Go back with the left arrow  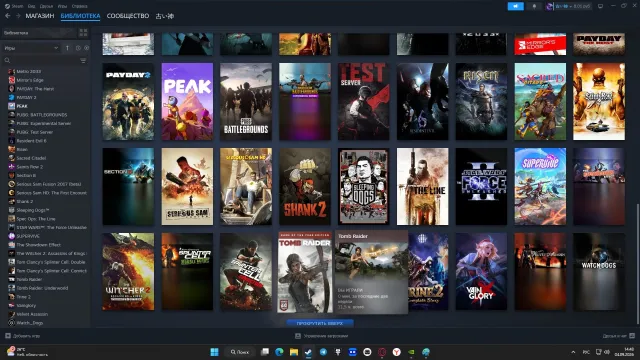click(x=8, y=16)
